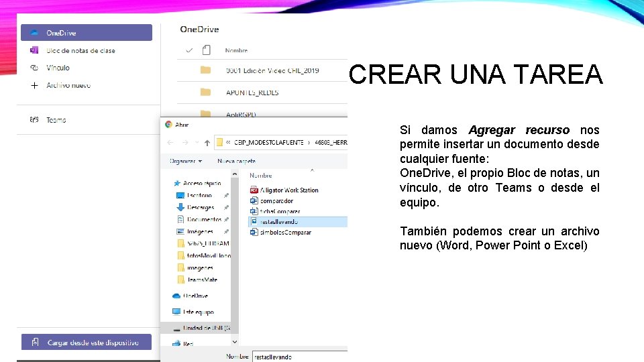This screenshot has width=644, height=362.
Task: Click navigation pane scrollbar up arrow
Action: pos(235,174)
